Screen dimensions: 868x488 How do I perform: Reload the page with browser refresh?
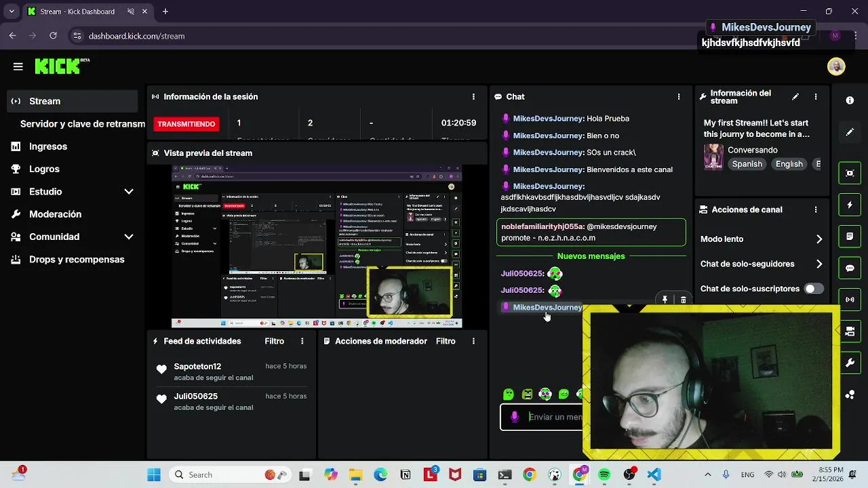(x=53, y=36)
